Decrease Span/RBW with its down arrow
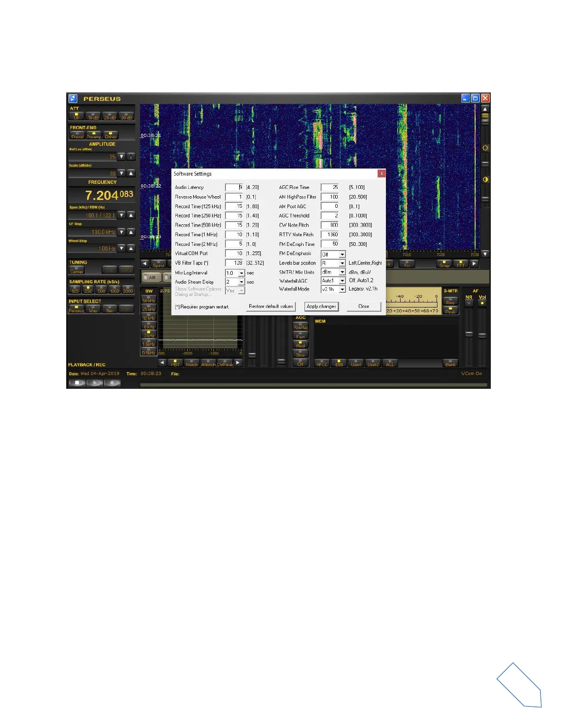The image size is (563, 728). tap(121, 215)
